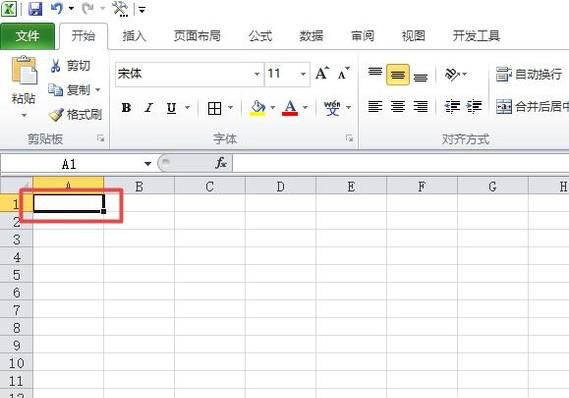This screenshot has height=398, width=569.
Task: Click the font size box showing 11
Action: point(282,74)
